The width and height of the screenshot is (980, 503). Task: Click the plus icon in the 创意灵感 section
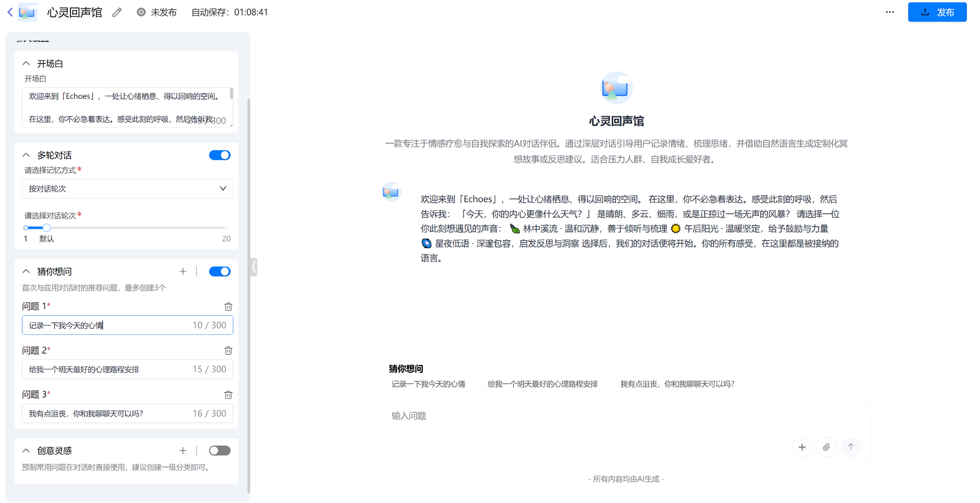182,450
